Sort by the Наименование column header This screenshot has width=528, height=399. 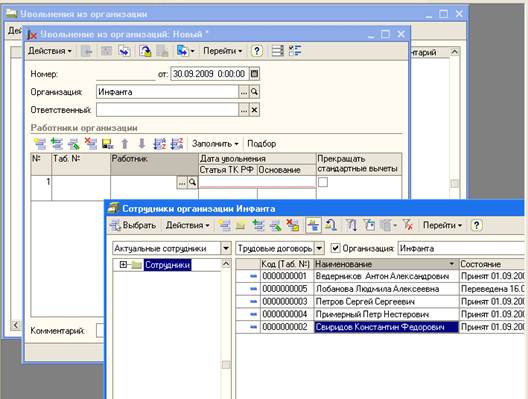click(386, 264)
